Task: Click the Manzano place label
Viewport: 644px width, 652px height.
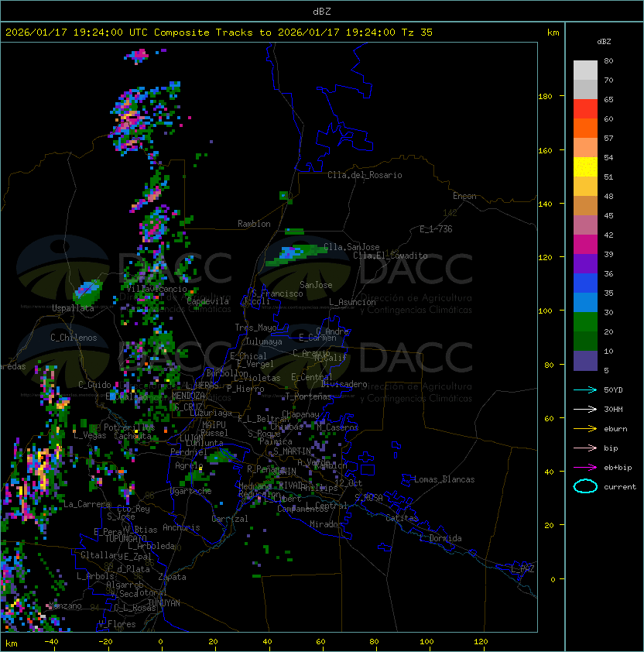Action: coord(65,606)
